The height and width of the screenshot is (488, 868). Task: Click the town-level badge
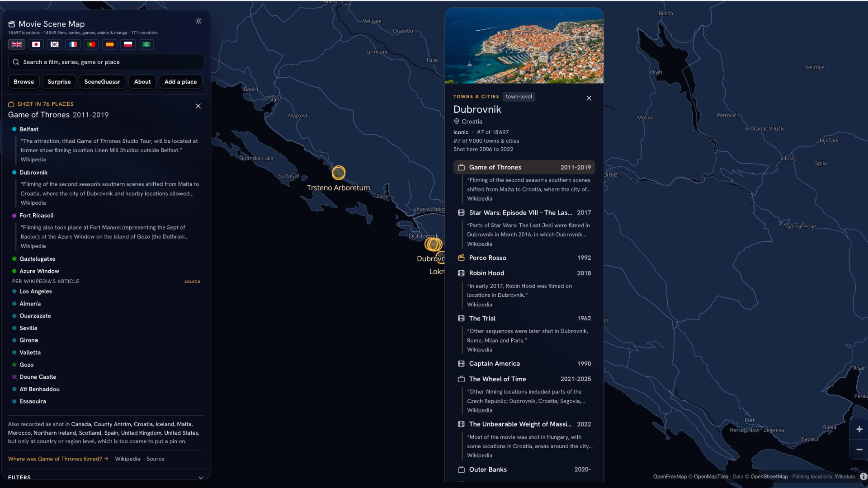519,97
